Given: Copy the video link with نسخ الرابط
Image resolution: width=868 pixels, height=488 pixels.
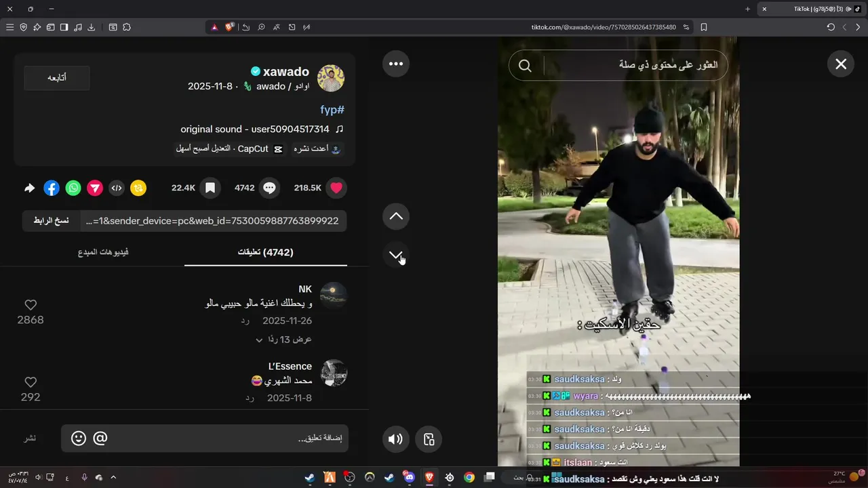Looking at the screenshot, I should (x=52, y=221).
